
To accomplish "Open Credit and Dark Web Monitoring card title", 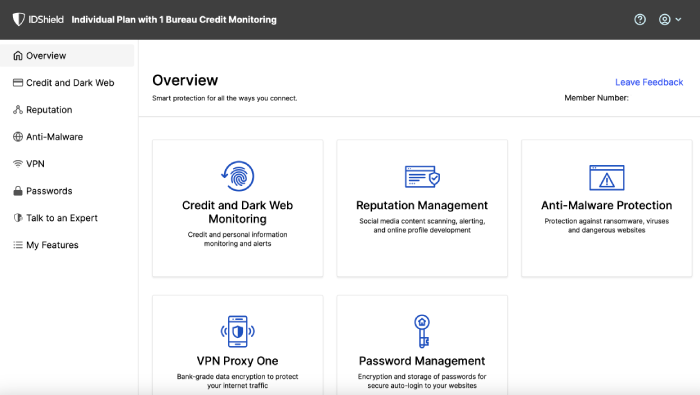I will [238, 212].
